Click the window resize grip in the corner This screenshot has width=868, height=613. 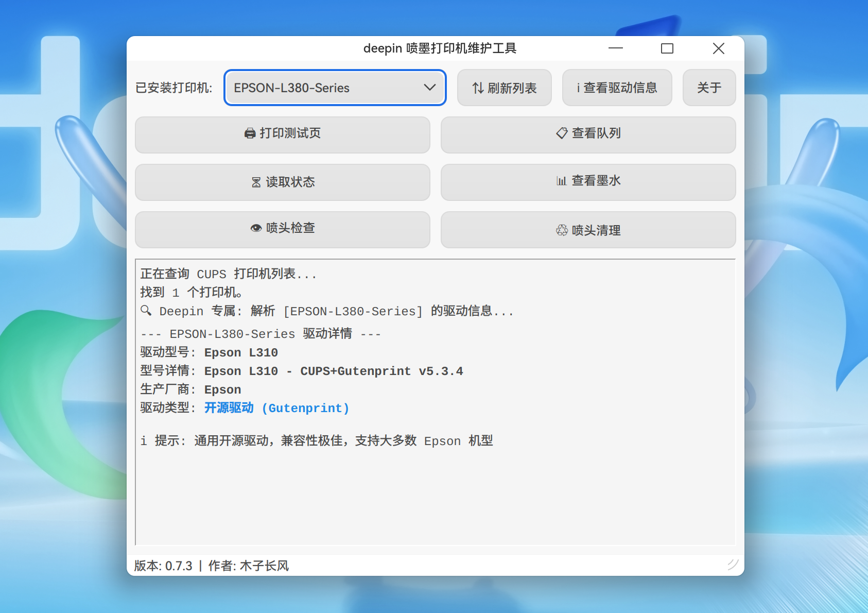pyautogui.click(x=733, y=565)
